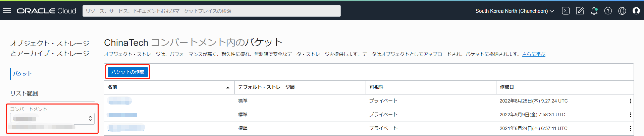Click the 作成日 column header
The height and width of the screenshot is (136, 644).
click(507, 87)
